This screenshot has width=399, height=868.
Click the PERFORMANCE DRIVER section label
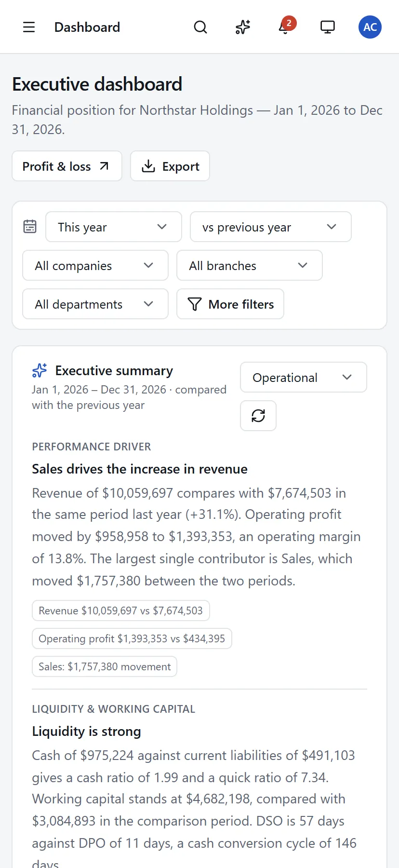[x=92, y=447]
